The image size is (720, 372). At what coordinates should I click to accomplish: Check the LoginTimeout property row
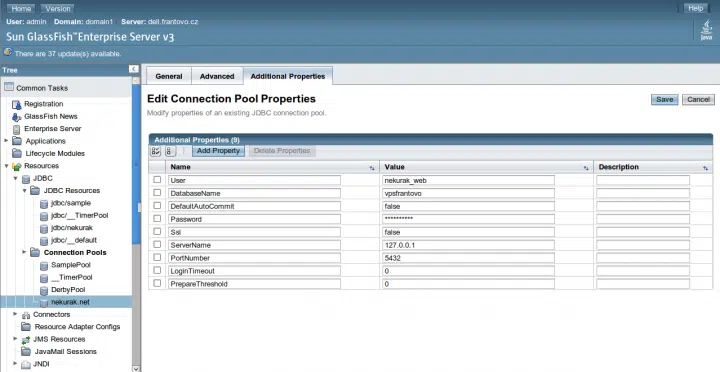(157, 270)
